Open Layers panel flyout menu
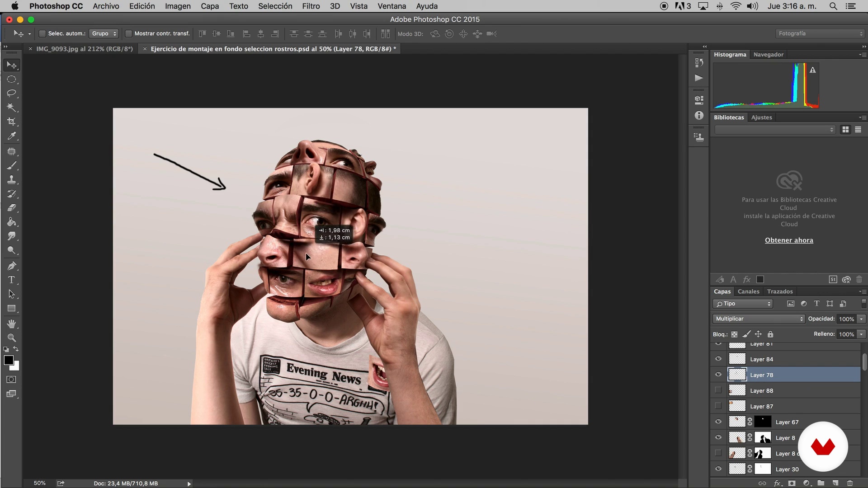868x488 pixels. (863, 291)
